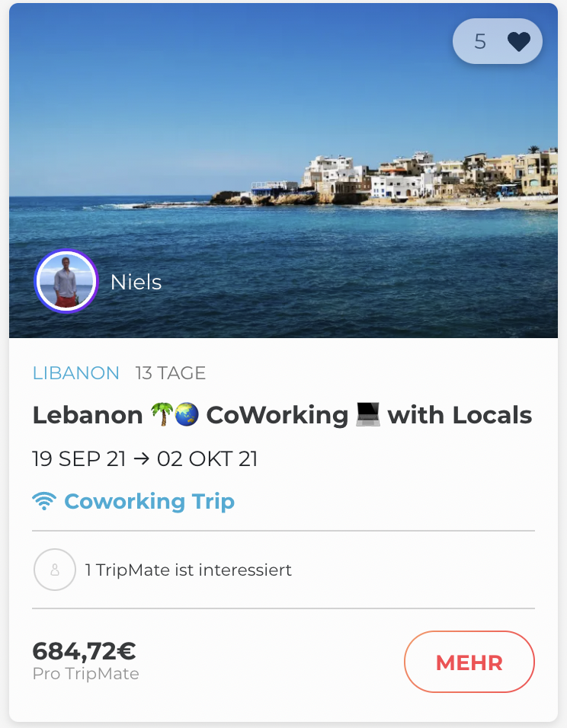Screen dimensions: 567x728
Task: Click the heart favorite icon
Action: pyautogui.click(x=519, y=41)
